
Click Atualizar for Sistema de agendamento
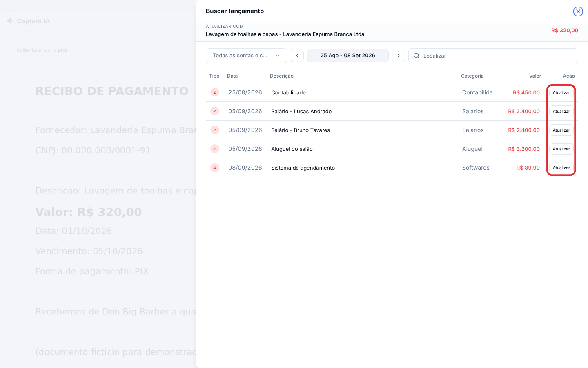[561, 168]
